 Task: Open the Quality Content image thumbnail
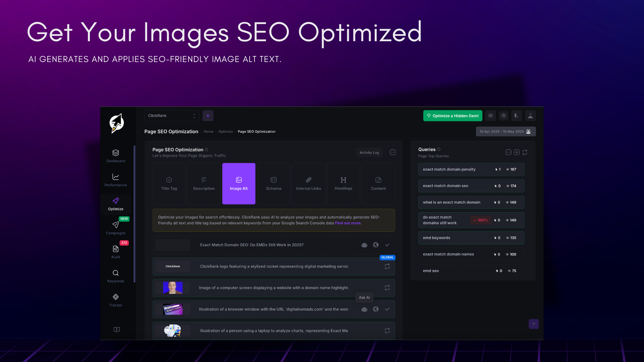(173, 309)
